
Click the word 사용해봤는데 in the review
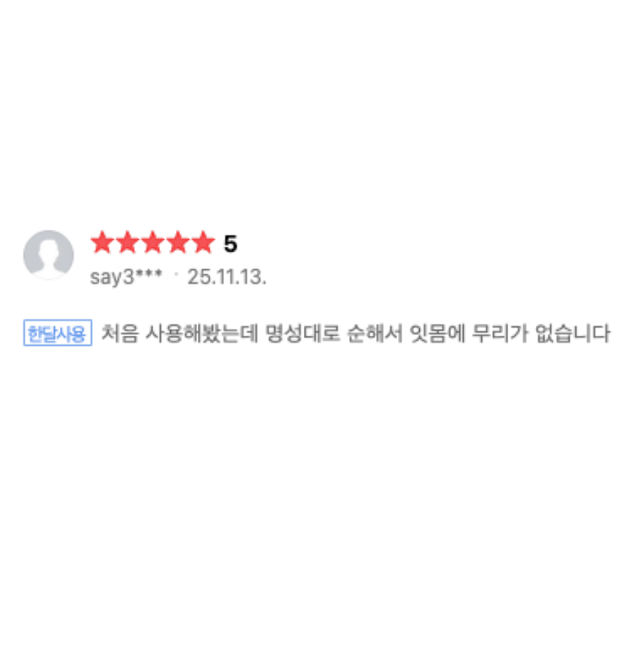click(202, 333)
